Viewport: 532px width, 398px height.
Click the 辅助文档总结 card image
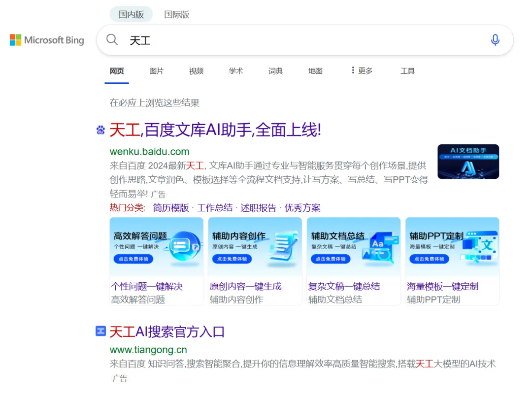tap(354, 247)
